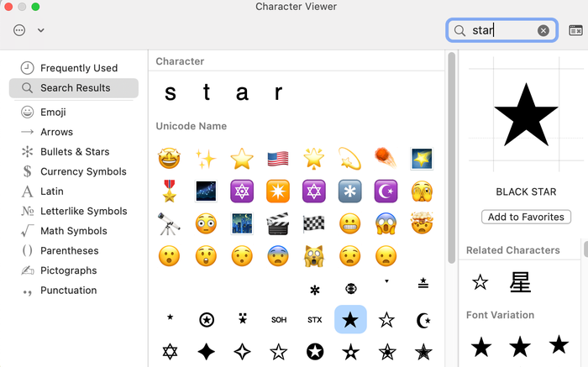Select the military medal emoji
Screen dimensions: 588x367
(x=169, y=191)
